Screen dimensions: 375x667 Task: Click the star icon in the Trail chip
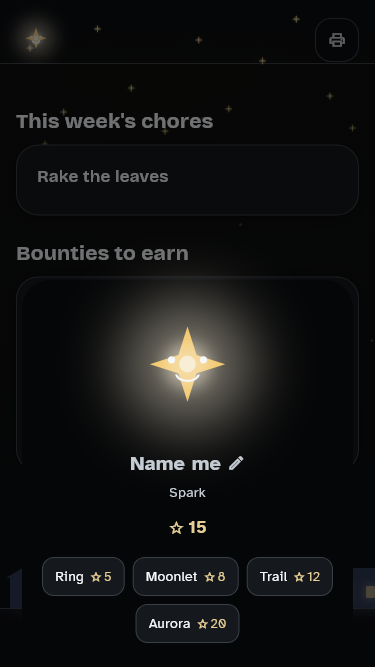[x=299, y=577]
